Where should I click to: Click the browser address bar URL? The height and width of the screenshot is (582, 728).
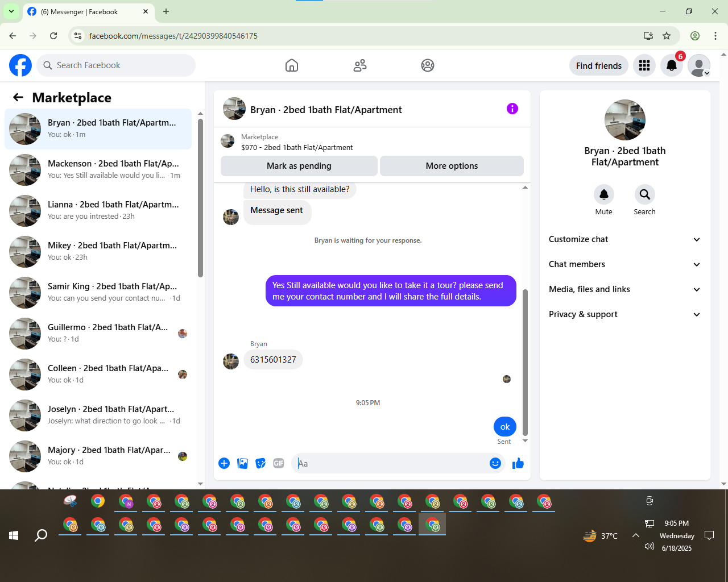173,36
